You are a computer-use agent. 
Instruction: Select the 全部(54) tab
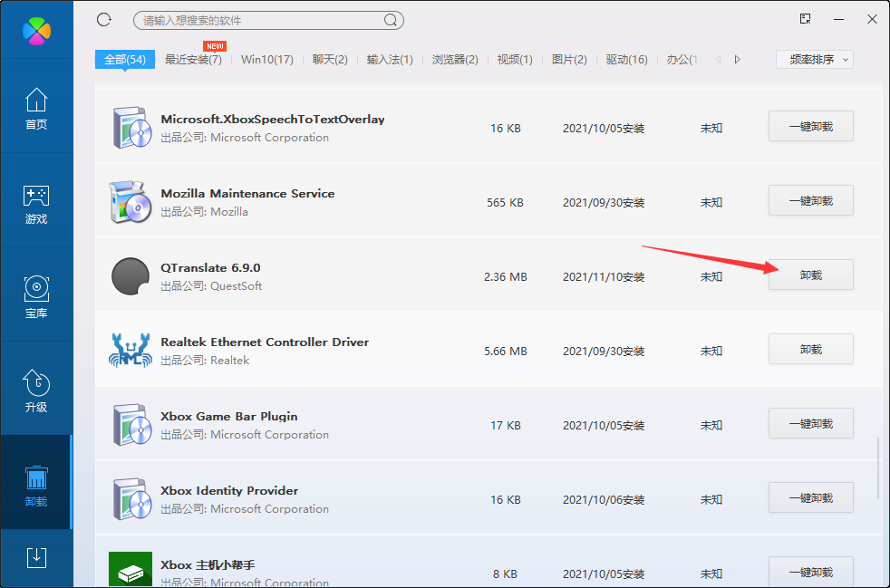pos(125,60)
